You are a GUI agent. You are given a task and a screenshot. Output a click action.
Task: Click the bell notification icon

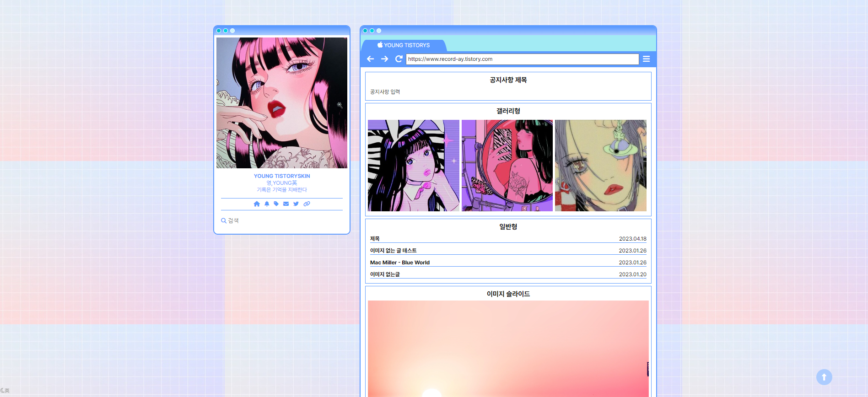click(x=267, y=204)
